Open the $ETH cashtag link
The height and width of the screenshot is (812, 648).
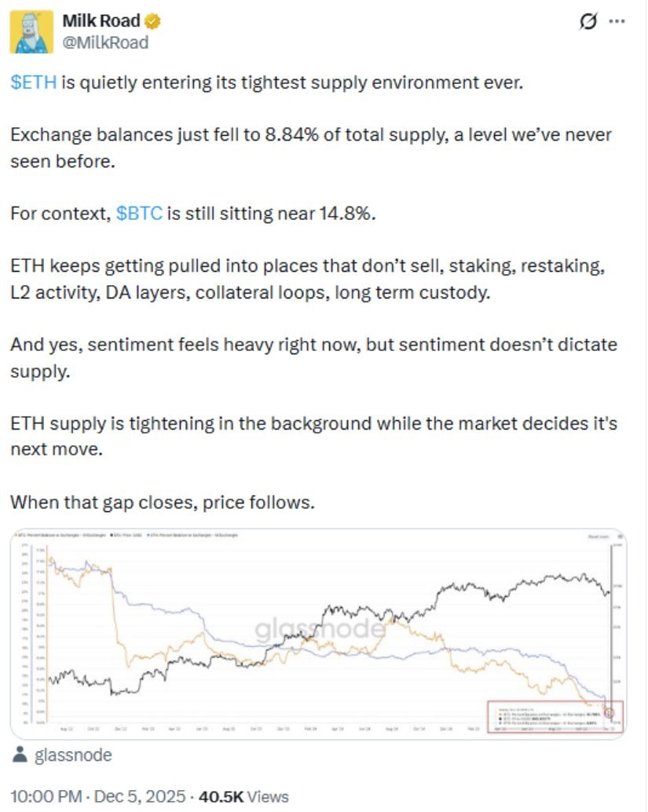31,81
